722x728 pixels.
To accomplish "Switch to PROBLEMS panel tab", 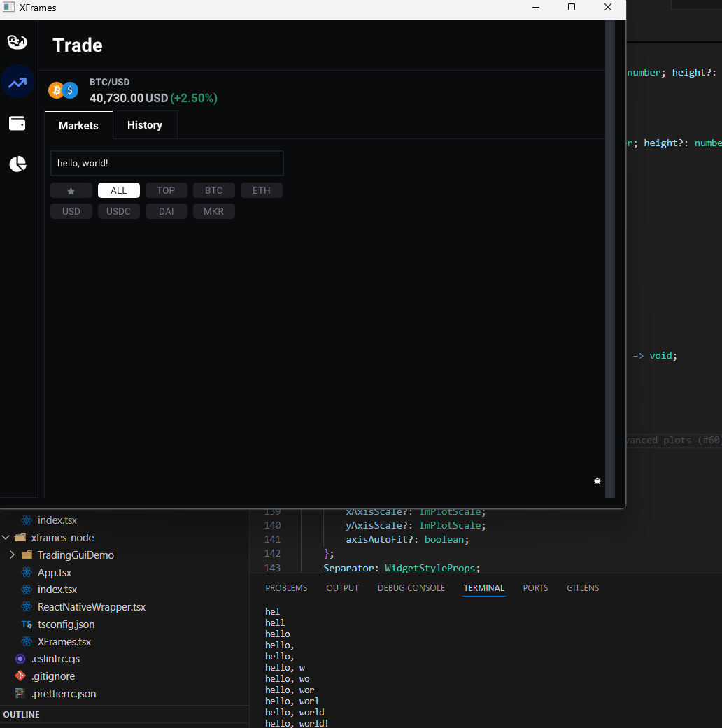I will click(x=286, y=588).
